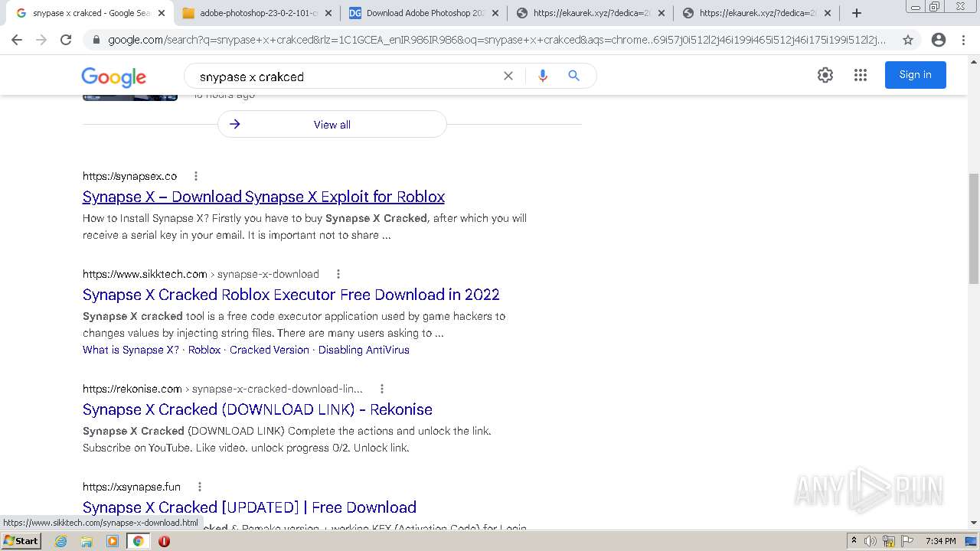Image resolution: width=980 pixels, height=551 pixels.
Task: Follow the 'What is Synapse X?' sitelink
Action: pyautogui.click(x=131, y=350)
